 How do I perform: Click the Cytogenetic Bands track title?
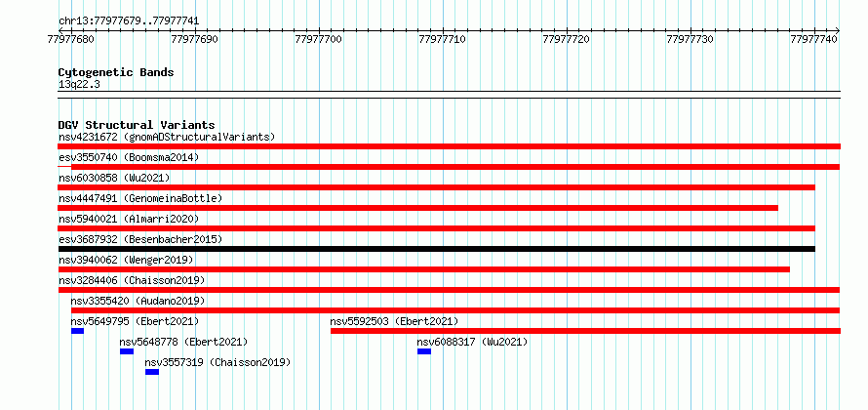[116, 72]
